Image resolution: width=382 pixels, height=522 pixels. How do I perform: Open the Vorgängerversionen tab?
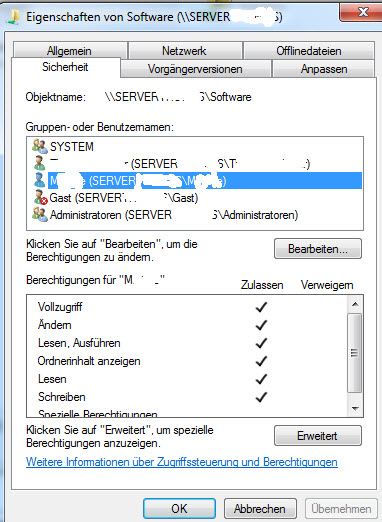(195, 69)
